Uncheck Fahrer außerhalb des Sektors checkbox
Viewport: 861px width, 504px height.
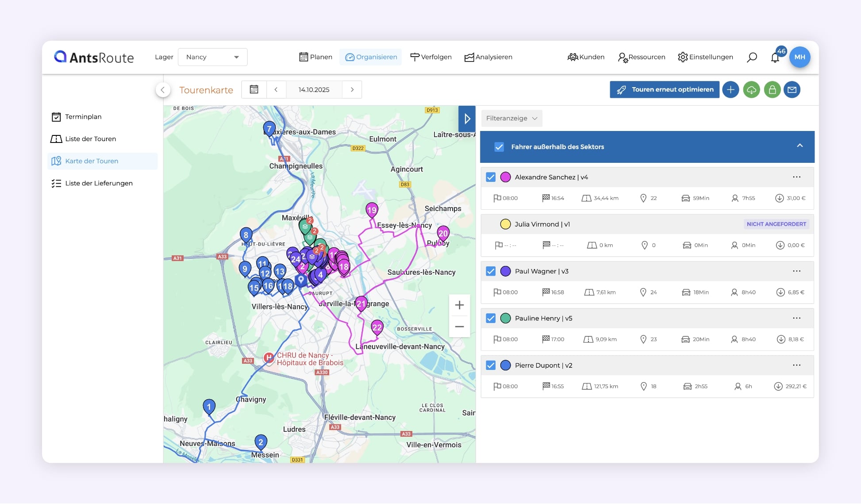pos(499,147)
